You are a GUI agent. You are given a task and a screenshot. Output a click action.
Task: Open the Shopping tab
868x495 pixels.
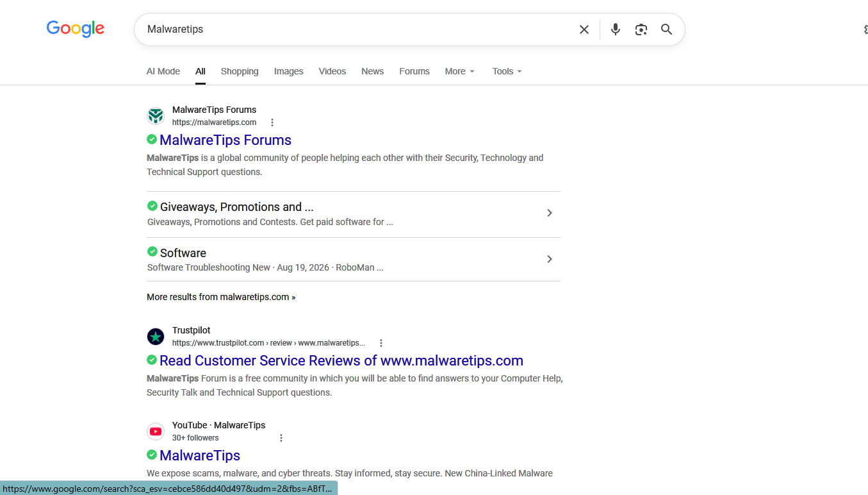click(240, 71)
